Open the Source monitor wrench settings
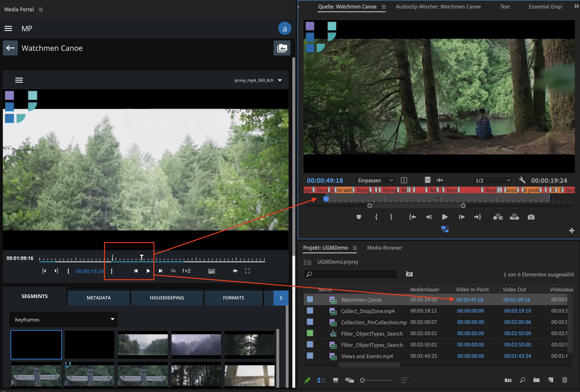 pyautogui.click(x=522, y=180)
